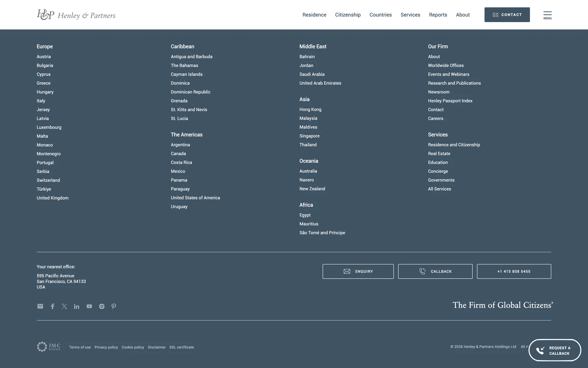Image resolution: width=588 pixels, height=368 pixels.
Task: Click the floating Request a Callback button
Action: point(555,350)
